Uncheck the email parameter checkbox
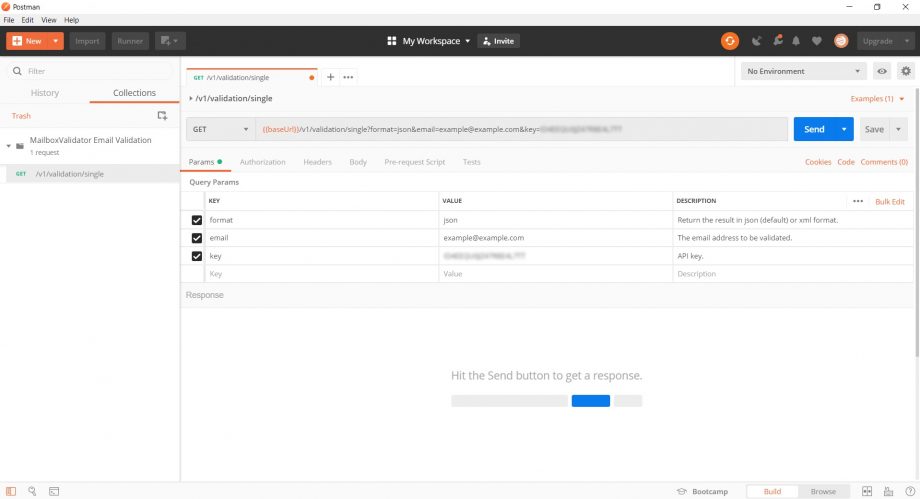 click(x=197, y=238)
